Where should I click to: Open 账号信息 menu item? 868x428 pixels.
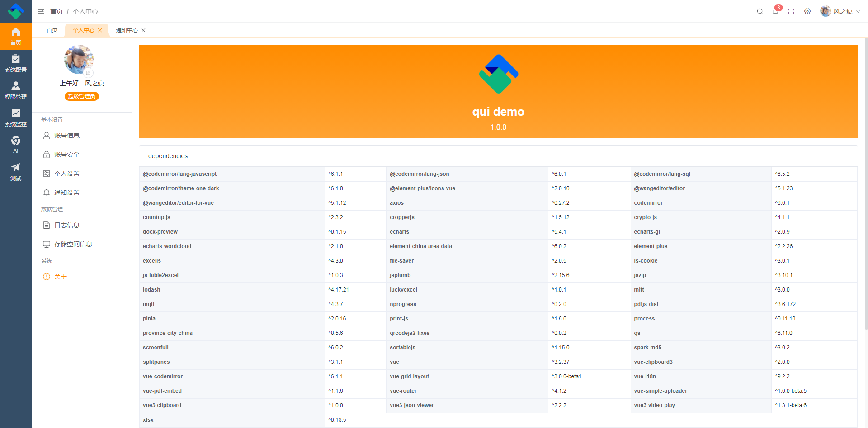(x=82, y=136)
